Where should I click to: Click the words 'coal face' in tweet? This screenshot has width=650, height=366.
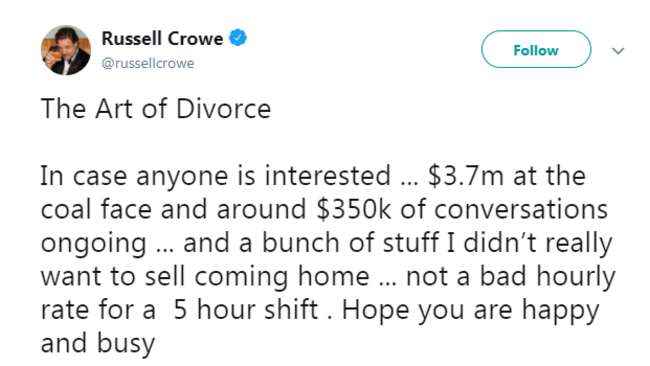(96, 209)
